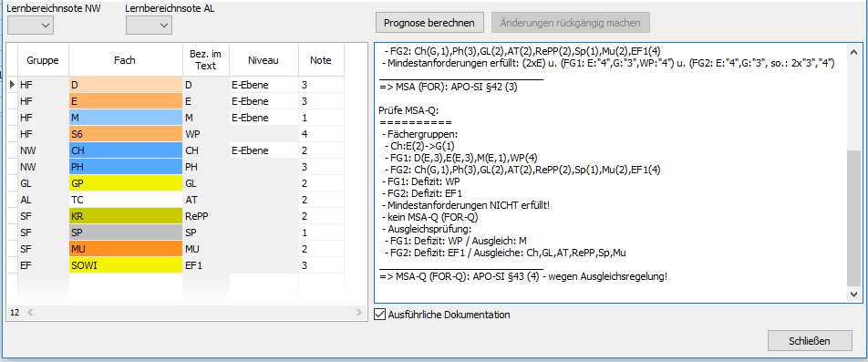Viewport: 868px width, 362px height.
Task: Click the line '- kein MSA-Q (FOR-Q)'
Action: point(430,217)
